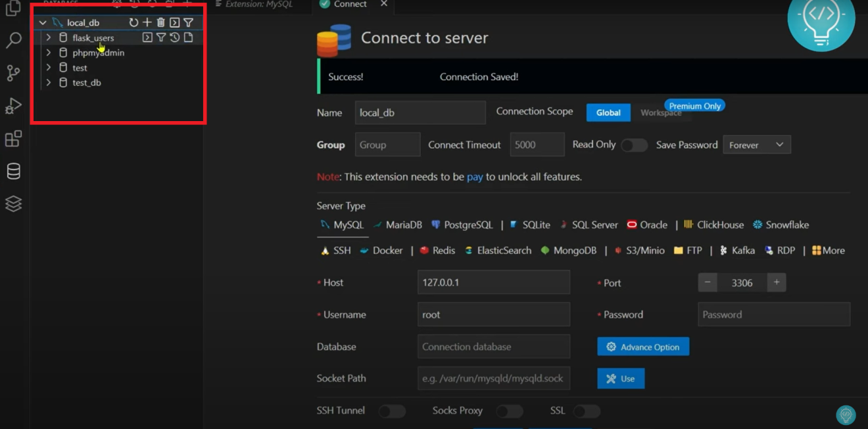The width and height of the screenshot is (868, 429).
Task: Enable the SSH Tunnel switch
Action: (x=392, y=411)
